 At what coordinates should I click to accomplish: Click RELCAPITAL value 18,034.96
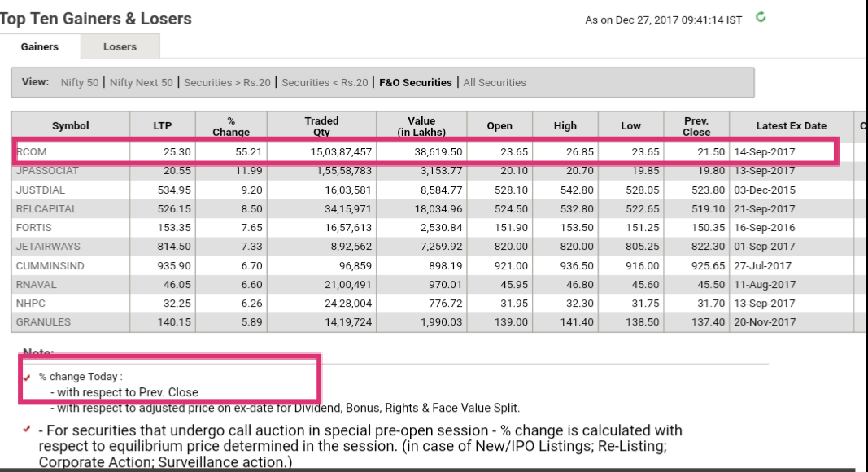tap(438, 209)
